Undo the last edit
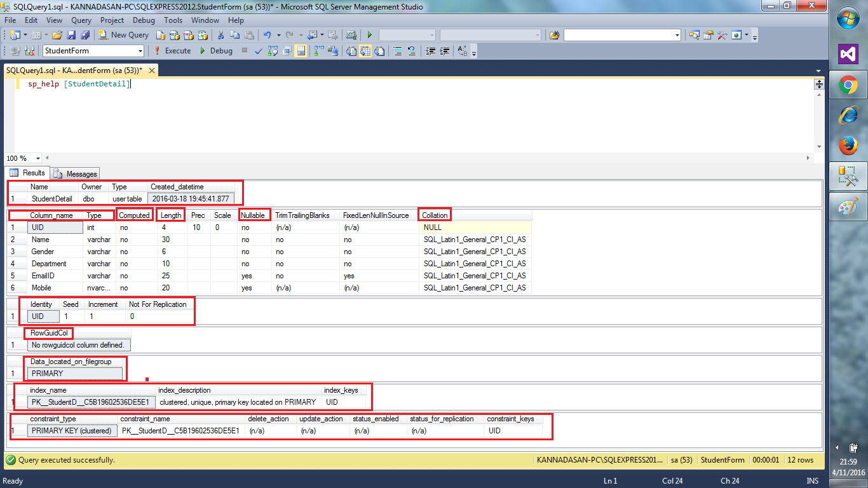This screenshot has width=868, height=488. coord(266,35)
